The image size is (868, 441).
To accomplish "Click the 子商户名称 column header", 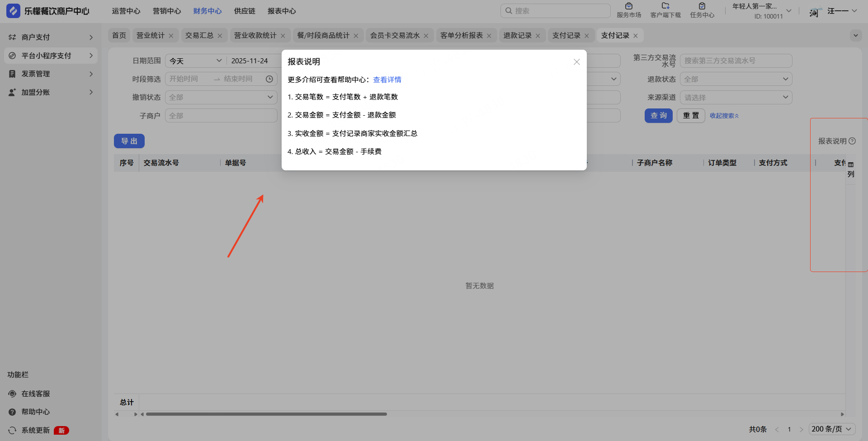I will point(655,163).
